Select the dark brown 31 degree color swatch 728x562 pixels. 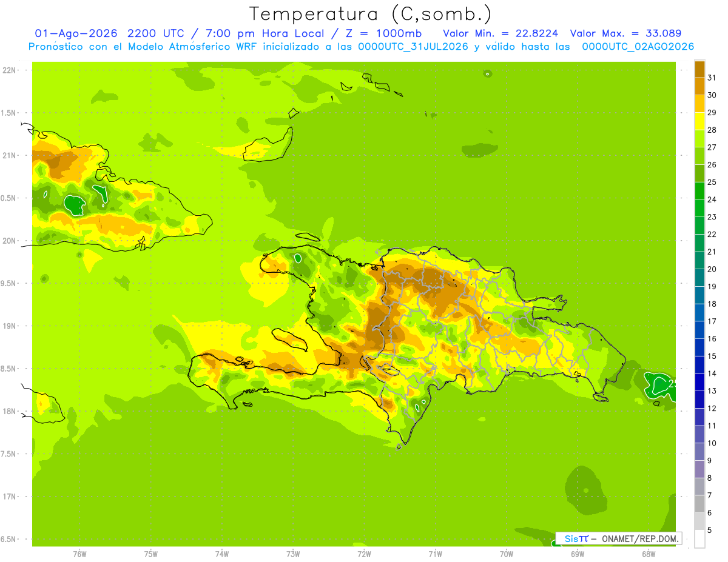click(699, 69)
